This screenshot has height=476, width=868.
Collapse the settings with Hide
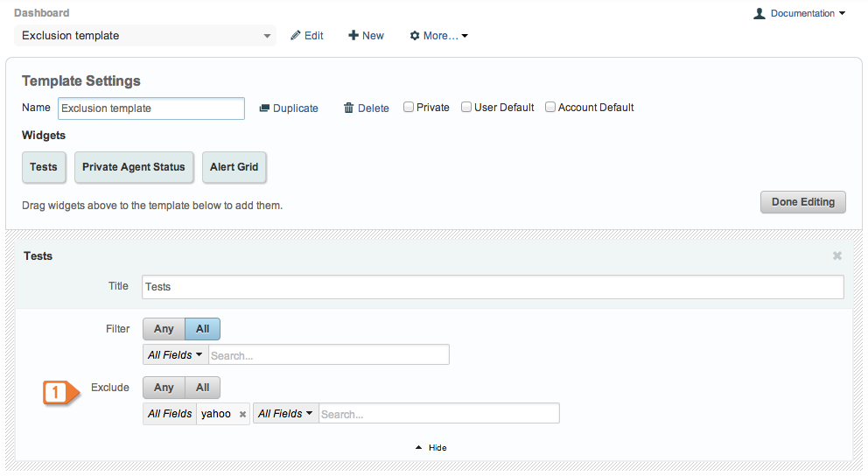(x=431, y=448)
